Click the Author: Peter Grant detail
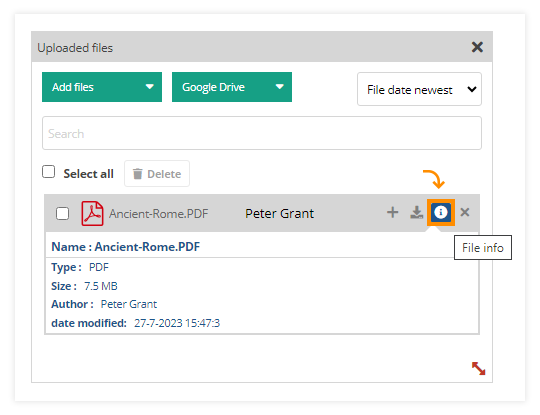Image resolution: width=540 pixels, height=415 pixels. [x=104, y=304]
